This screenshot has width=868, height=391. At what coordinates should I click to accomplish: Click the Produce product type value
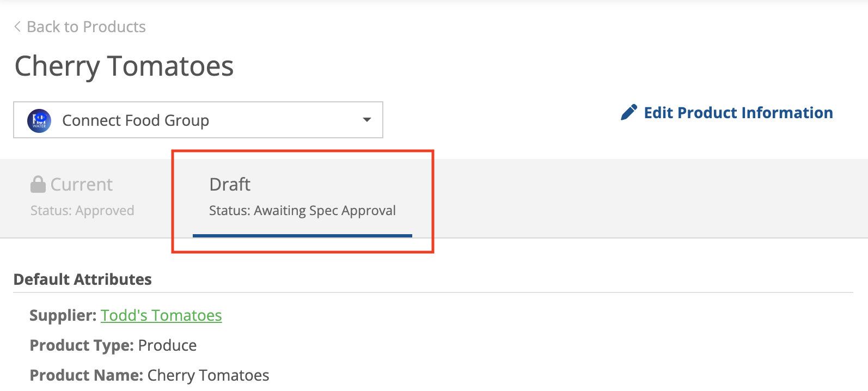[x=167, y=345]
